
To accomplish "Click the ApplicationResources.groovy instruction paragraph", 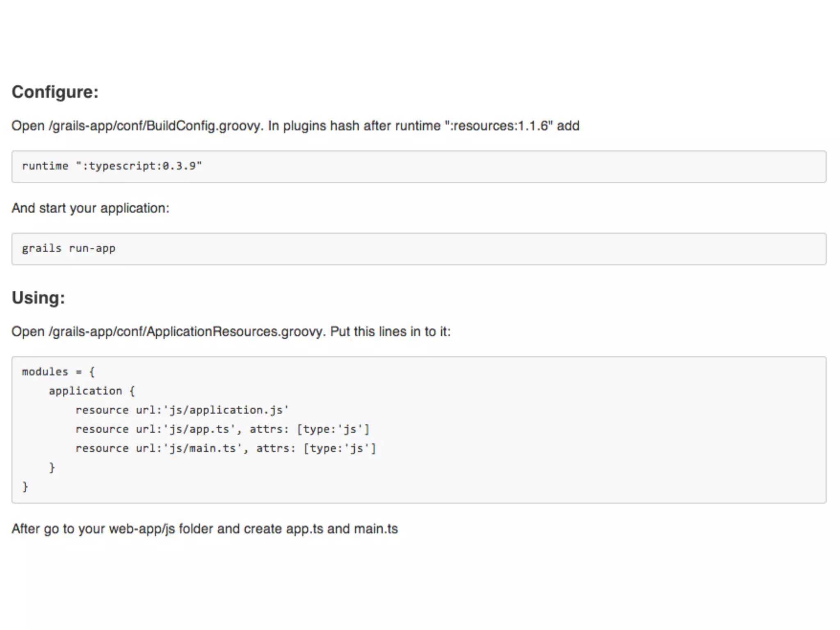I will 231,331.
